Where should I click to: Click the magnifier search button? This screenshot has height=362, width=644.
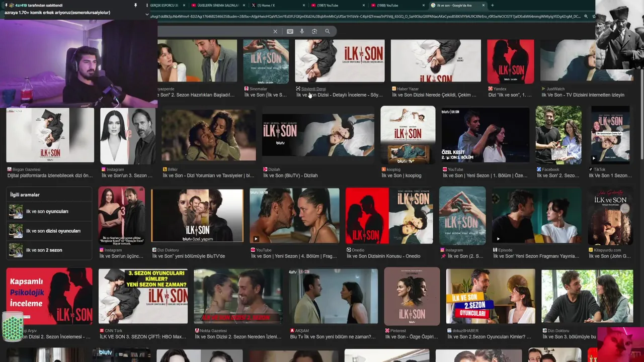click(x=328, y=31)
